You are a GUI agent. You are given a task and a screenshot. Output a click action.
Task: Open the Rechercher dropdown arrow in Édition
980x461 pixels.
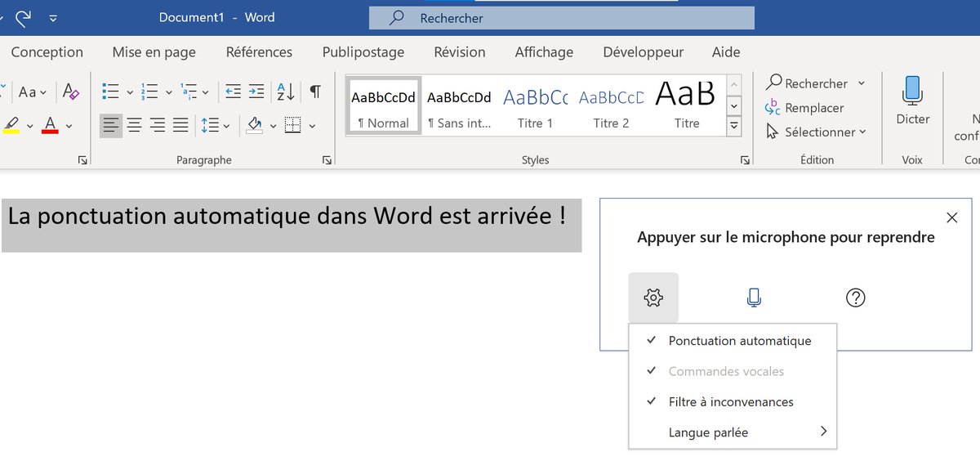862,83
